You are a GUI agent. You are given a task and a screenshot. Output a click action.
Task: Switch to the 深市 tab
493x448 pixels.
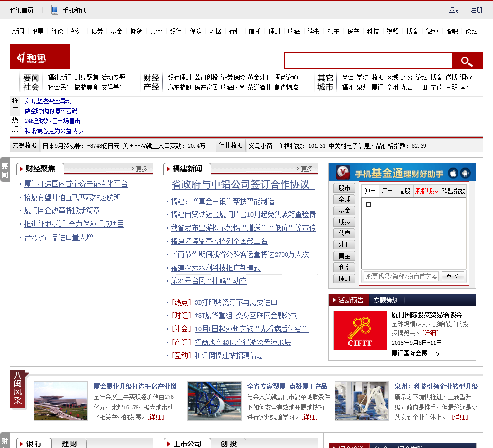387,191
